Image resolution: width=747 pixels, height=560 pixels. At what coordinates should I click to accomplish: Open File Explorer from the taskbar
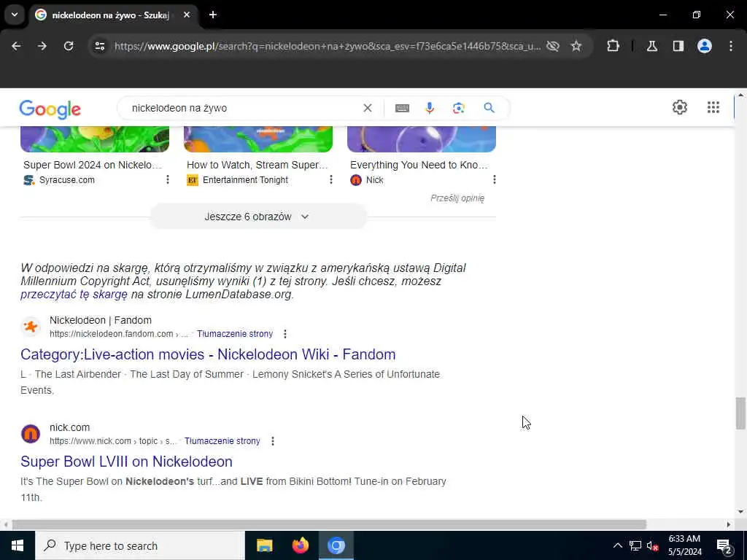(264, 545)
